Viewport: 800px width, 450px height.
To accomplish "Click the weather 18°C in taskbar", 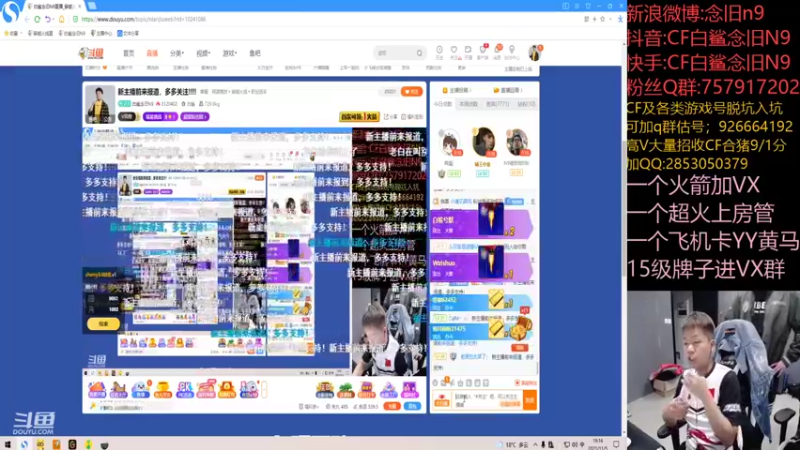I will point(513,444).
